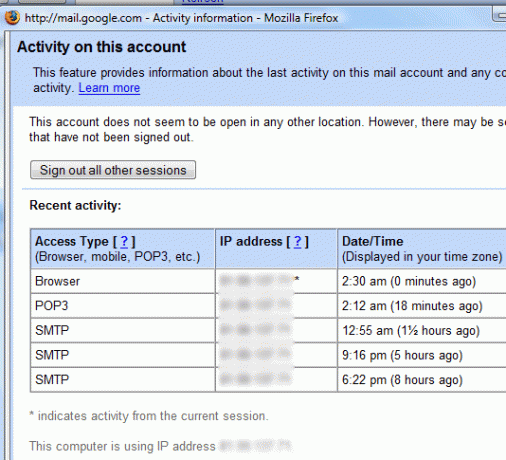Click the 2:30 am (0 minutes ago) cell

[422, 281]
